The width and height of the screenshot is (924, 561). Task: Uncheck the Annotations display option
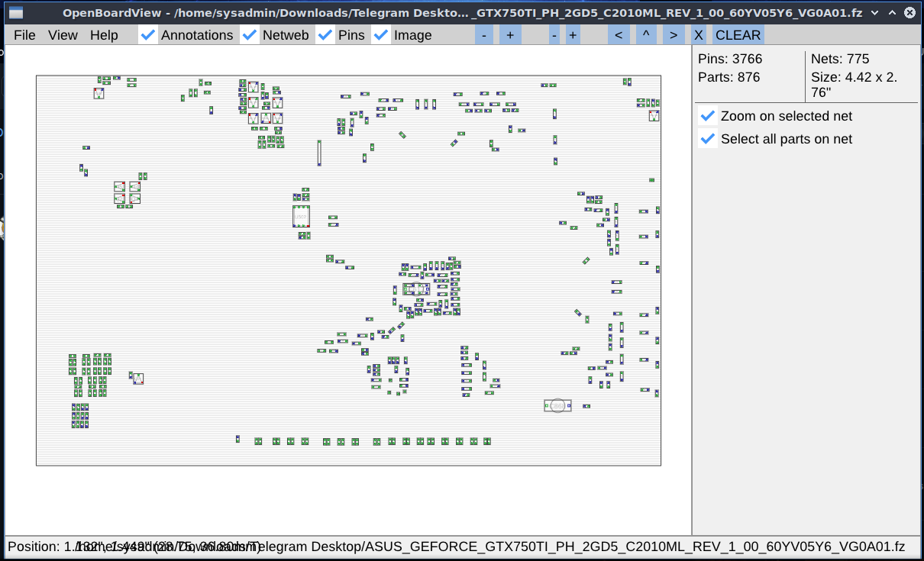point(147,34)
